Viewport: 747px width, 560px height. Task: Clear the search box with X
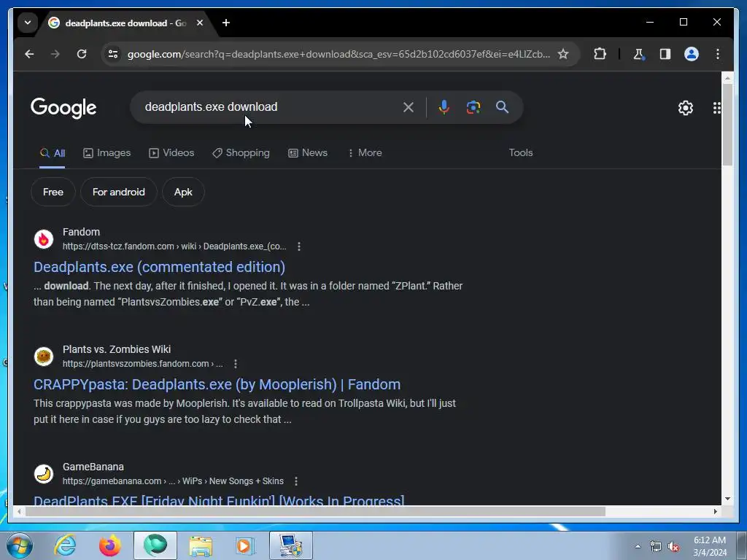409,107
